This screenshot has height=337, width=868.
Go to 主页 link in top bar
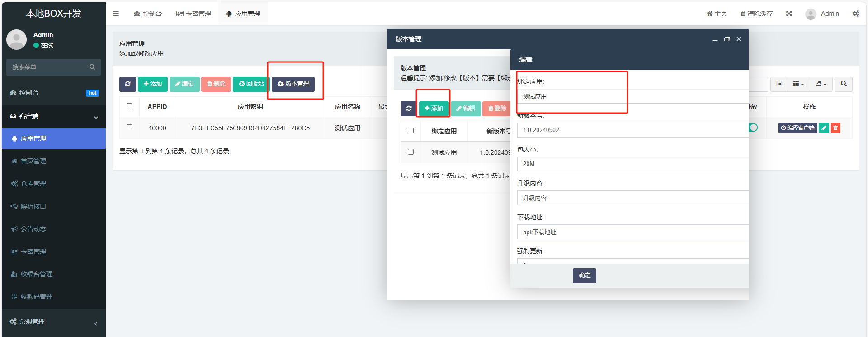pyautogui.click(x=717, y=14)
